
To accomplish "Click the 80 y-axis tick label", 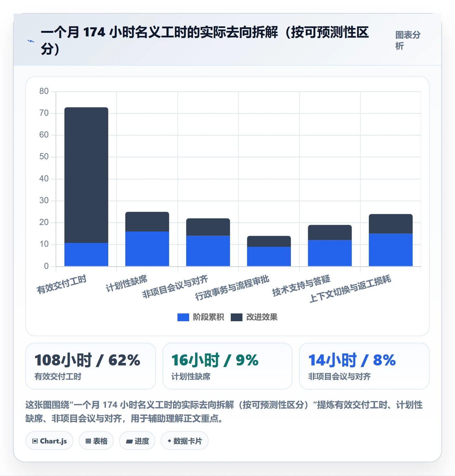I will 44,91.
